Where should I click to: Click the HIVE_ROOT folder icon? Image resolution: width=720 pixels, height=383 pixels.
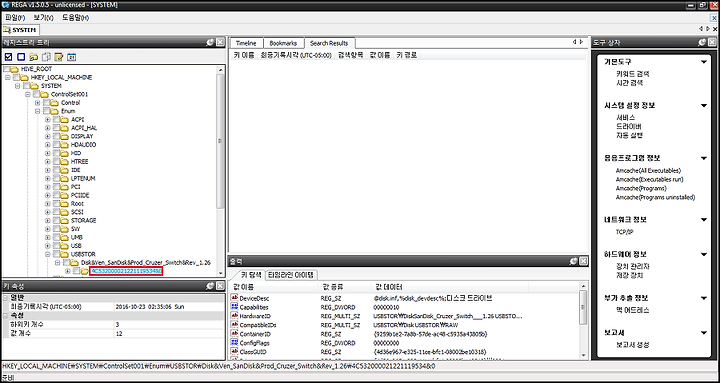click(15, 69)
